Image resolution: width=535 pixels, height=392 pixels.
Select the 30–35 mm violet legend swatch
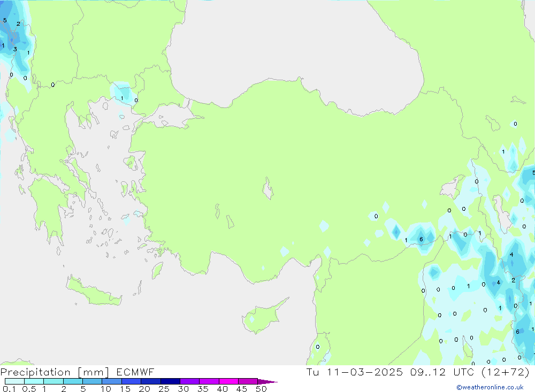click(189, 381)
